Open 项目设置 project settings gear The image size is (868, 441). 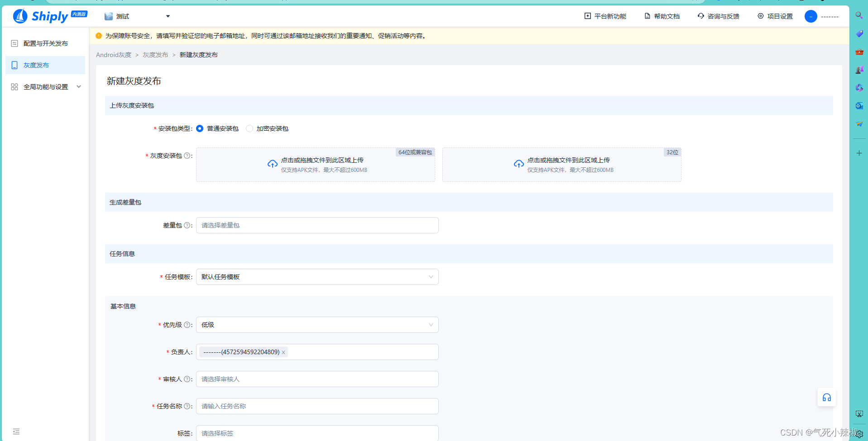[x=760, y=16]
